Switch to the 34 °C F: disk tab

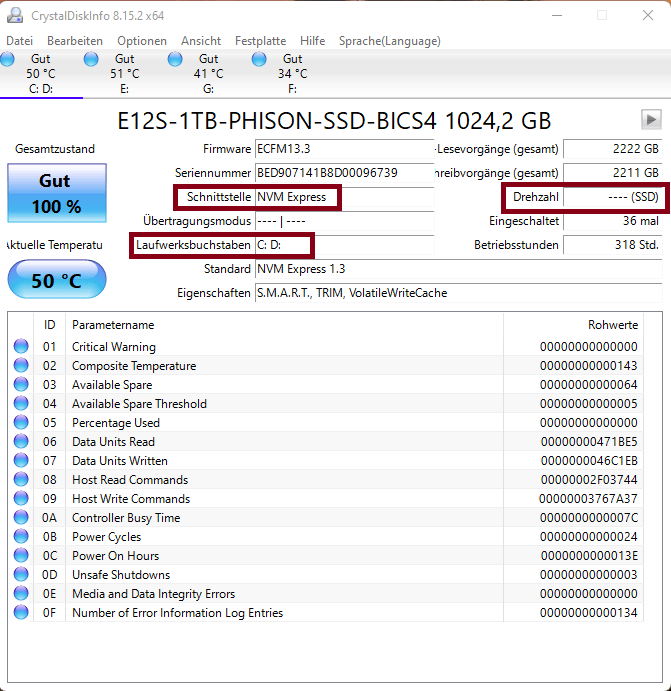click(292, 73)
